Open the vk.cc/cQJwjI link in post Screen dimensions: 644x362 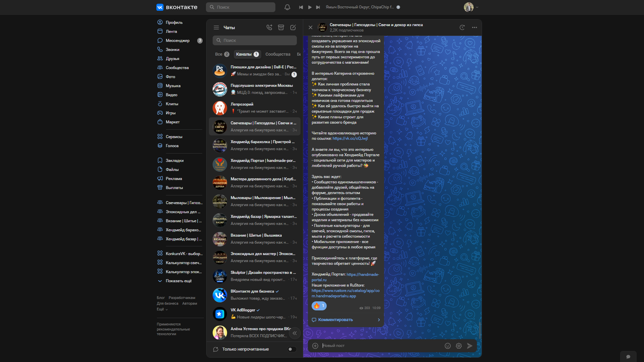pos(350,138)
